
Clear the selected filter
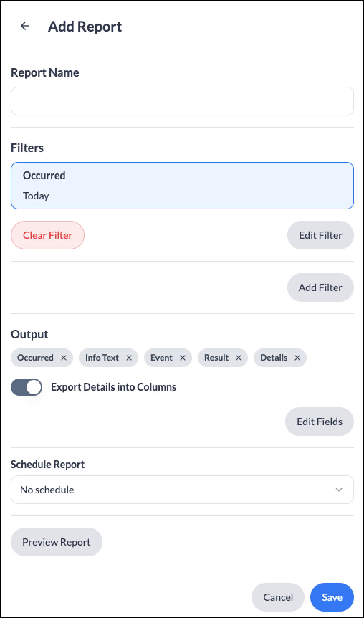click(48, 235)
